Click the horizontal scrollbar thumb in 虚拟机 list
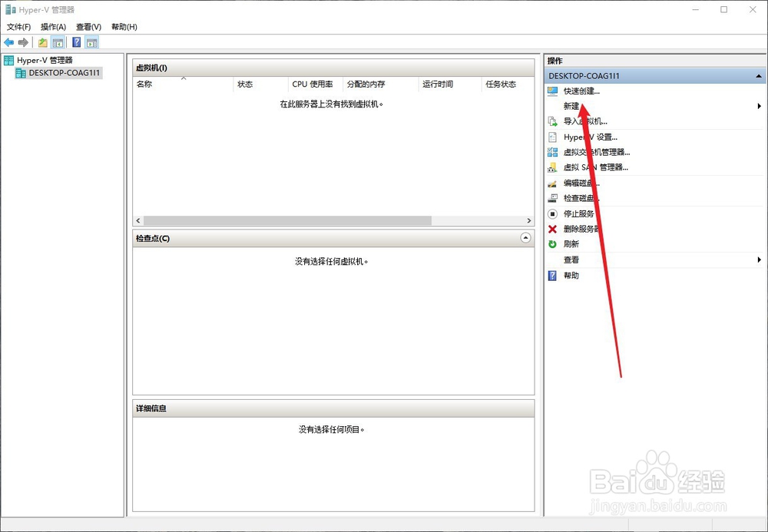Image resolution: width=768 pixels, height=532 pixels. click(287, 221)
